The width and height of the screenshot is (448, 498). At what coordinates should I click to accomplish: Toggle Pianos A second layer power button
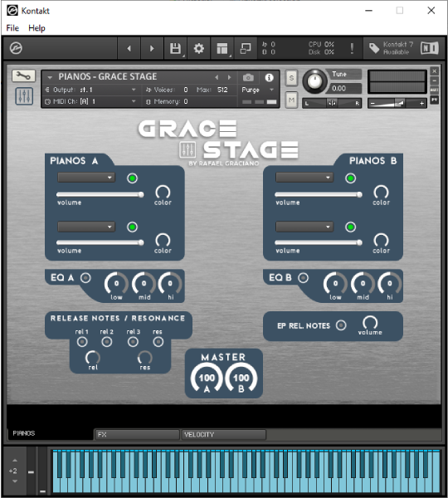pyautogui.click(x=132, y=227)
